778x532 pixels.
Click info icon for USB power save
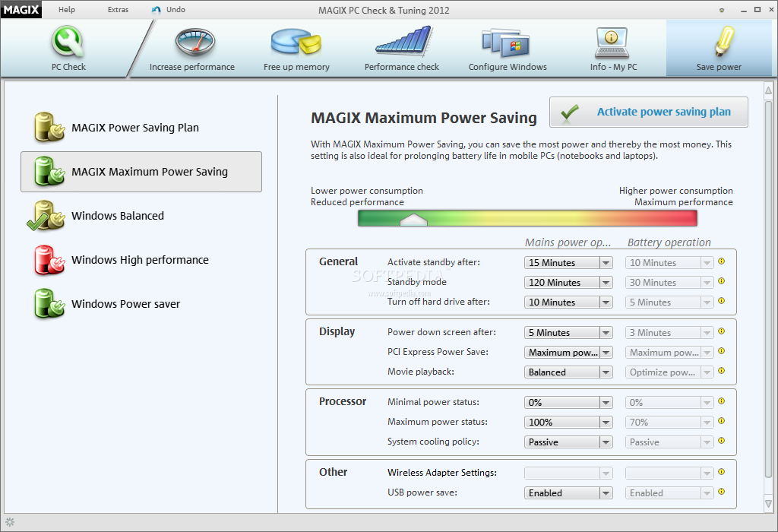(722, 492)
